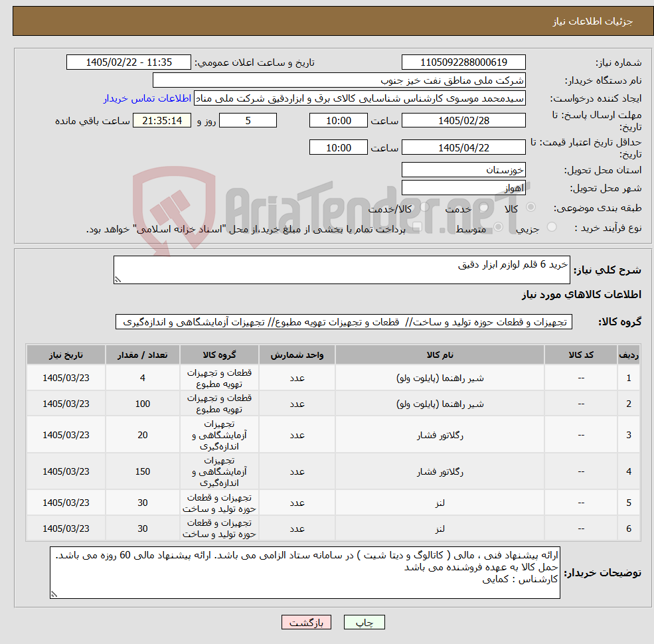
Task: Click the need number field 1105092288000619
Action: point(463,62)
